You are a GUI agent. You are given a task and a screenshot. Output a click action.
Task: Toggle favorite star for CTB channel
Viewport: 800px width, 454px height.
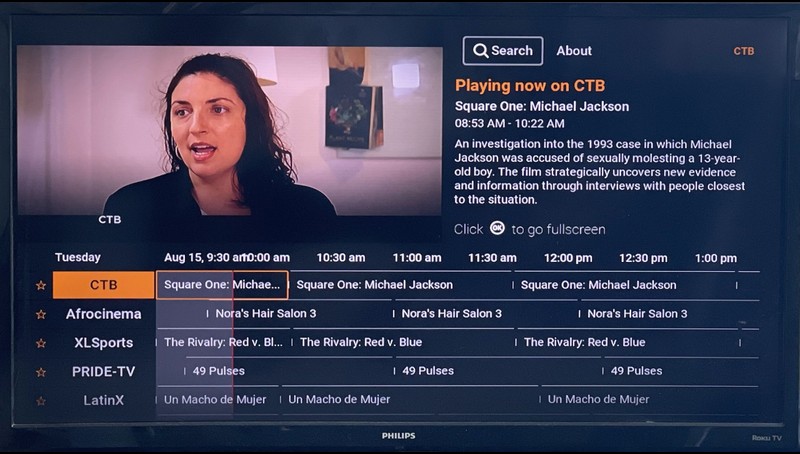point(41,286)
